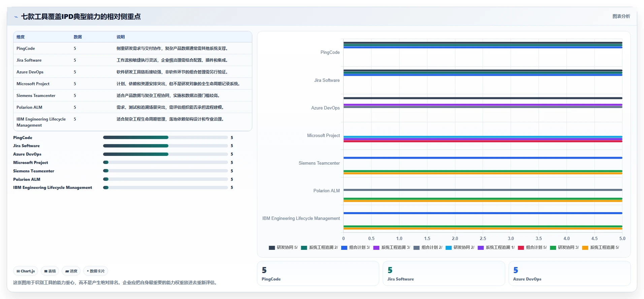Click the Azure DevOps label on the chart axis
Viewport: 644px width, 299px height.
(x=325, y=108)
